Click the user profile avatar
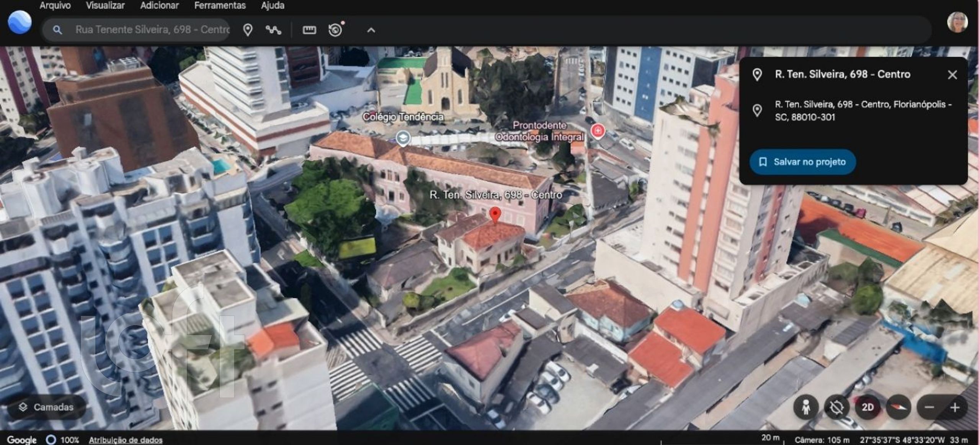The image size is (980, 445). [957, 23]
